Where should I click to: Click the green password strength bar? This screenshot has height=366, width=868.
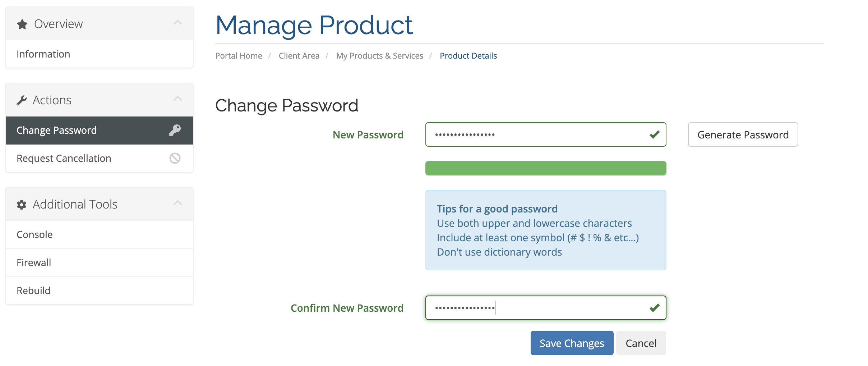click(x=545, y=168)
